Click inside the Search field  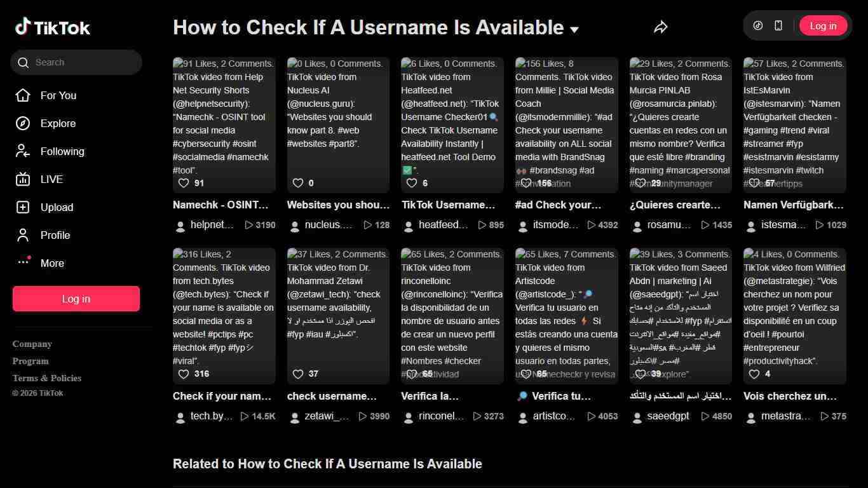76,62
